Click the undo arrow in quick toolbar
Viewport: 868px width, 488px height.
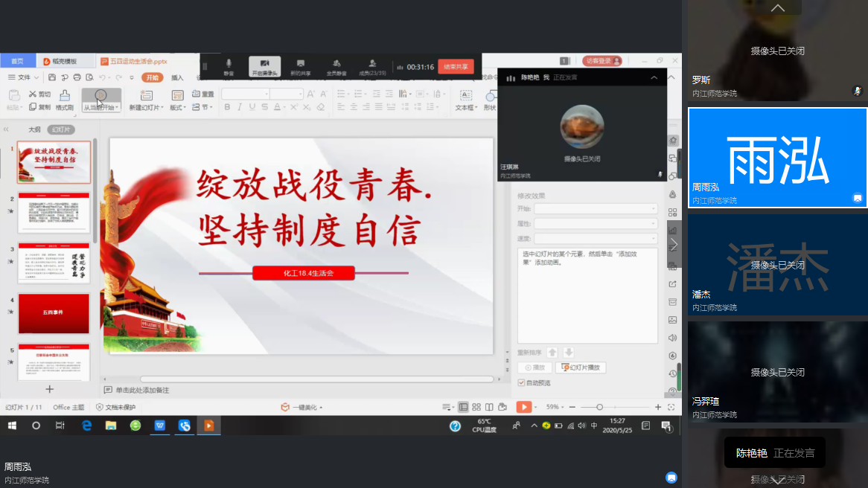tap(103, 77)
